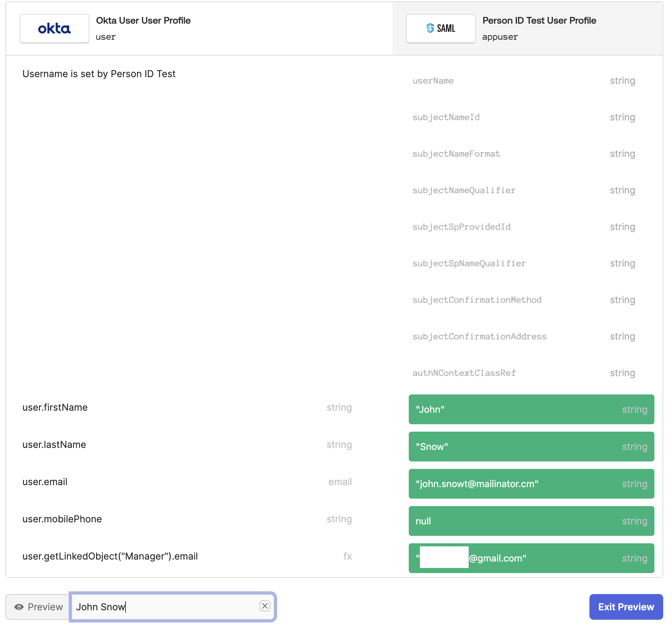Click the user.email source expression
Screen dimensions: 672x636
45,482
